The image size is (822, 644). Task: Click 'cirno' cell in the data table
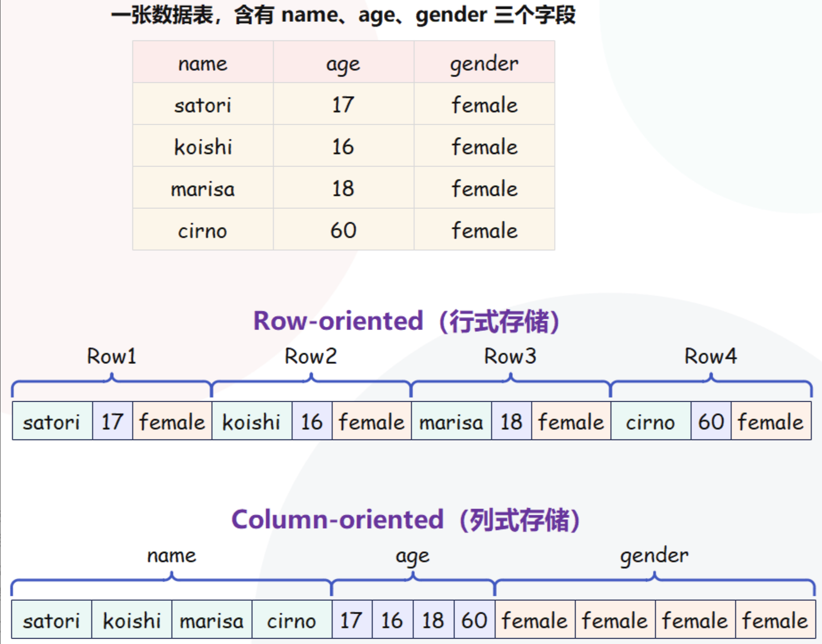[203, 229]
